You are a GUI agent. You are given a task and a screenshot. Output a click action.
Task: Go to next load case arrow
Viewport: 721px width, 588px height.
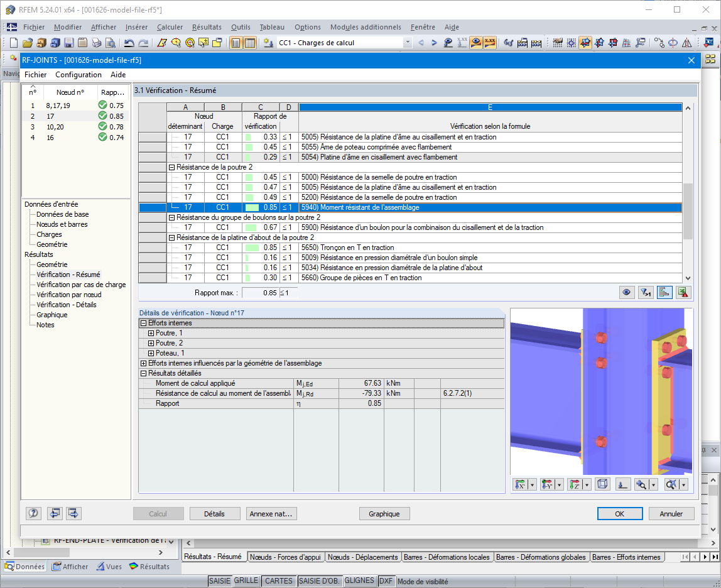click(x=434, y=43)
